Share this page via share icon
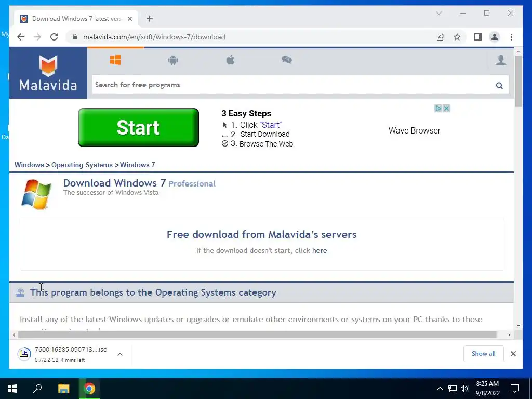This screenshot has height=399, width=532. (441, 37)
